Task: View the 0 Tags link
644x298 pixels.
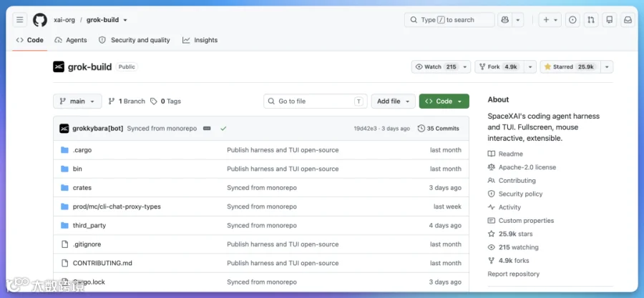Action: 165,101
